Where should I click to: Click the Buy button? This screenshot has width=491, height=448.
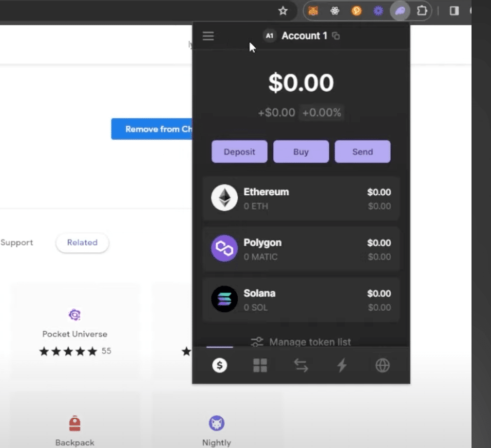(x=301, y=152)
